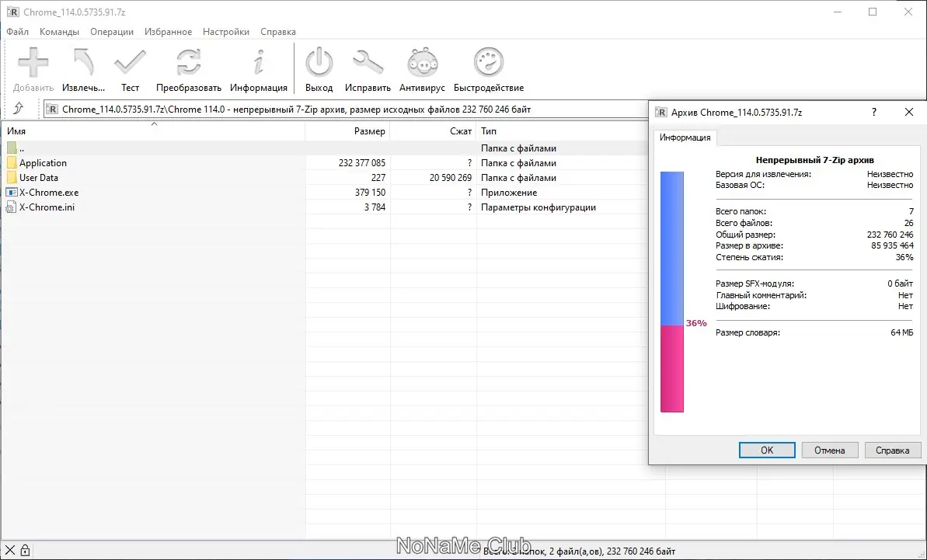This screenshot has height=560, width=927.
Task: Switch to the Информация tab in dialog
Action: coord(685,137)
